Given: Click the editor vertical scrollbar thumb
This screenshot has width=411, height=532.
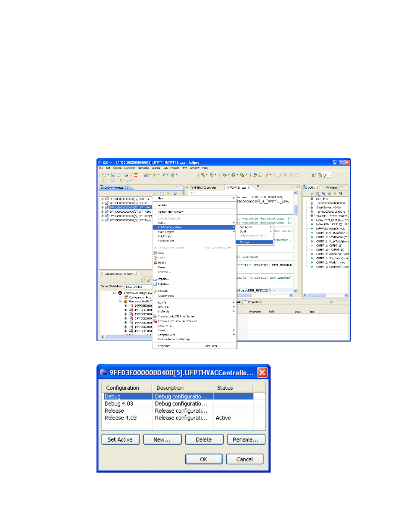Looking at the screenshot, I should (296, 210).
